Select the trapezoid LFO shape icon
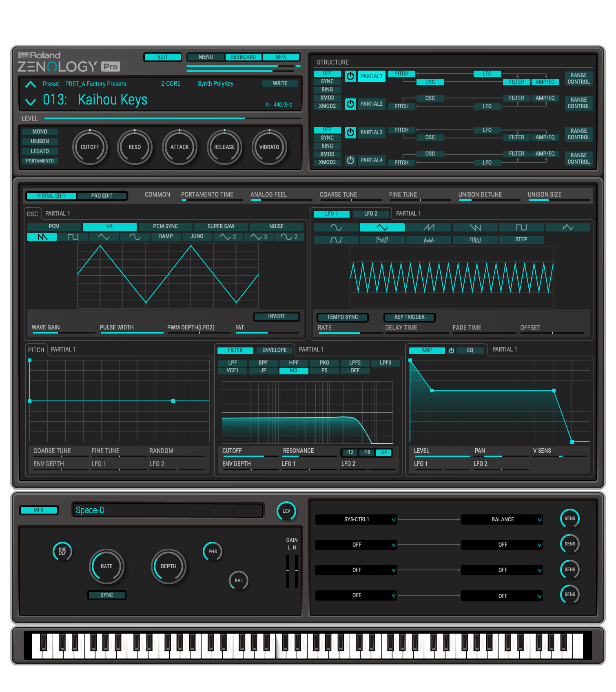616x692 pixels. coord(336,240)
